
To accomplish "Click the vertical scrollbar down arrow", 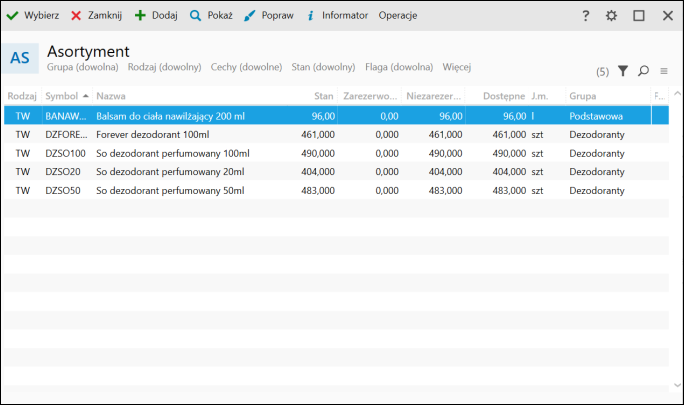I will click(677, 385).
